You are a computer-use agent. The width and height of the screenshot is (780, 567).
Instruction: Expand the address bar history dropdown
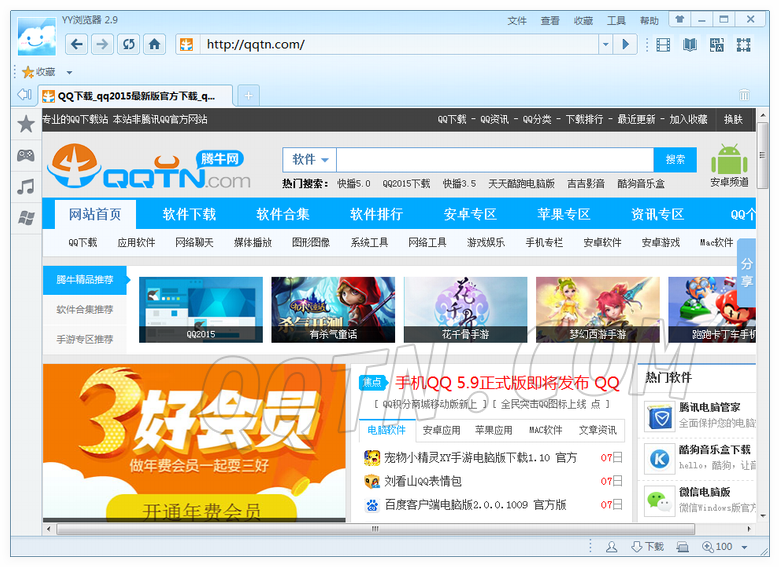tap(605, 44)
